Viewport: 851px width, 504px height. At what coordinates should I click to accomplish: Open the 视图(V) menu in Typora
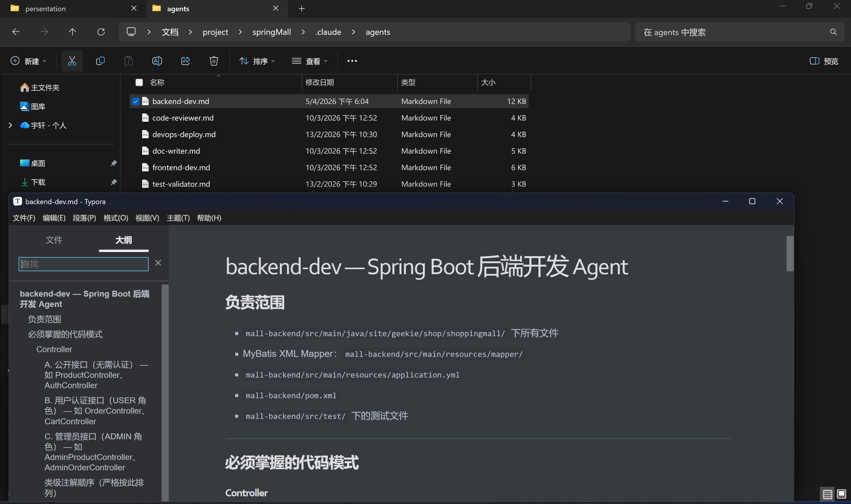coord(147,218)
